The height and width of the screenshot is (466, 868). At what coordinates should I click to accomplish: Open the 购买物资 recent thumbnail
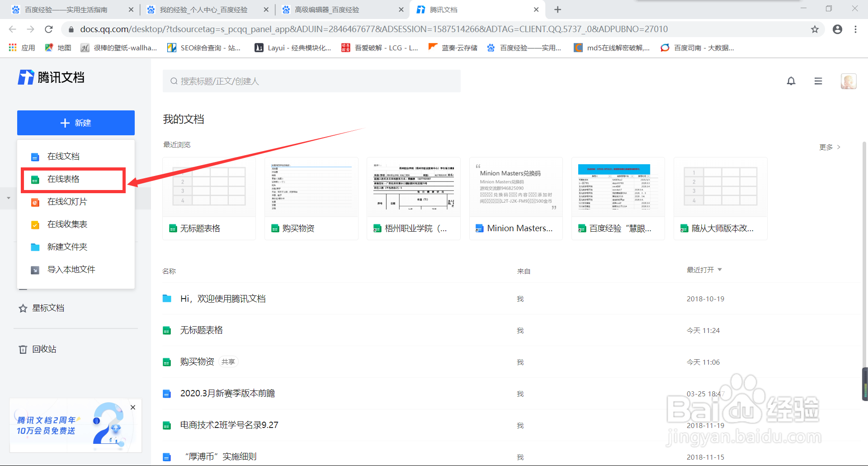(311, 198)
